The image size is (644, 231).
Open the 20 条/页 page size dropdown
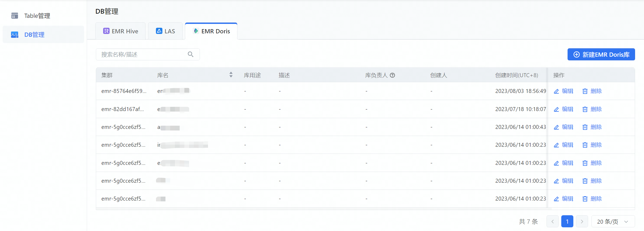pyautogui.click(x=613, y=222)
